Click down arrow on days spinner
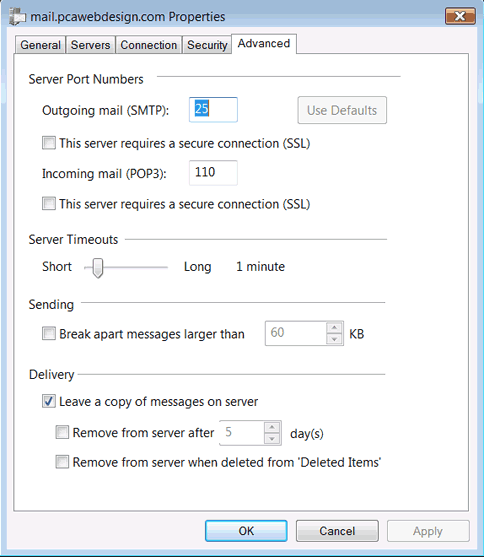 coord(272,439)
